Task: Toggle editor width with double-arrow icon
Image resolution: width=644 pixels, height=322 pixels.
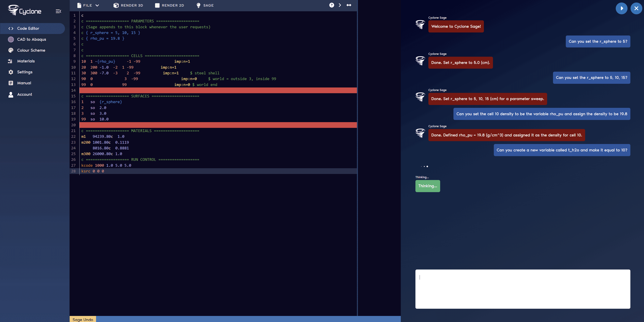Action: click(x=349, y=5)
